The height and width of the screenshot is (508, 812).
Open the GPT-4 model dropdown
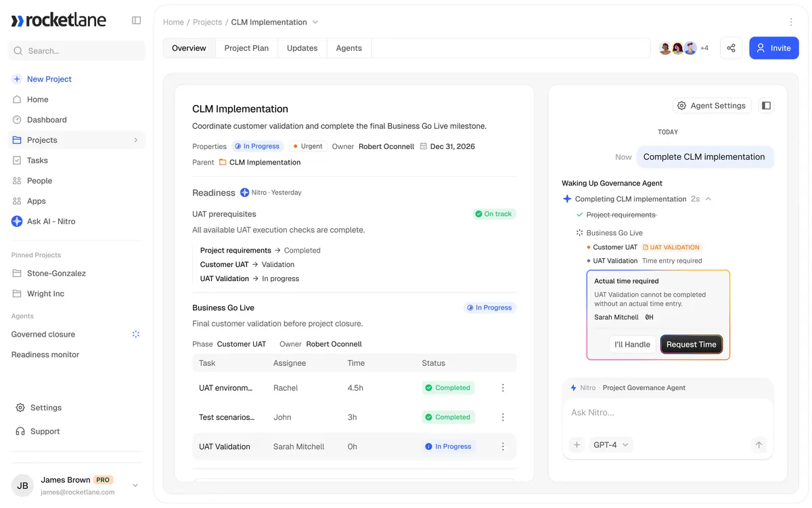point(611,445)
